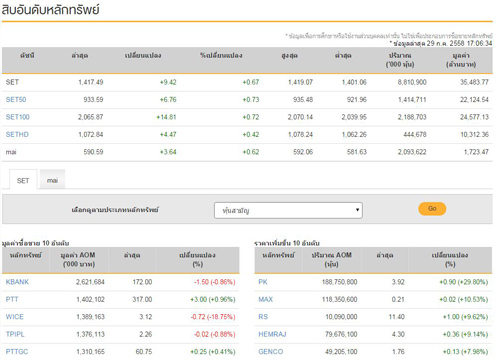Select mai latest value 590.59
500x360 pixels.
[x=93, y=152]
